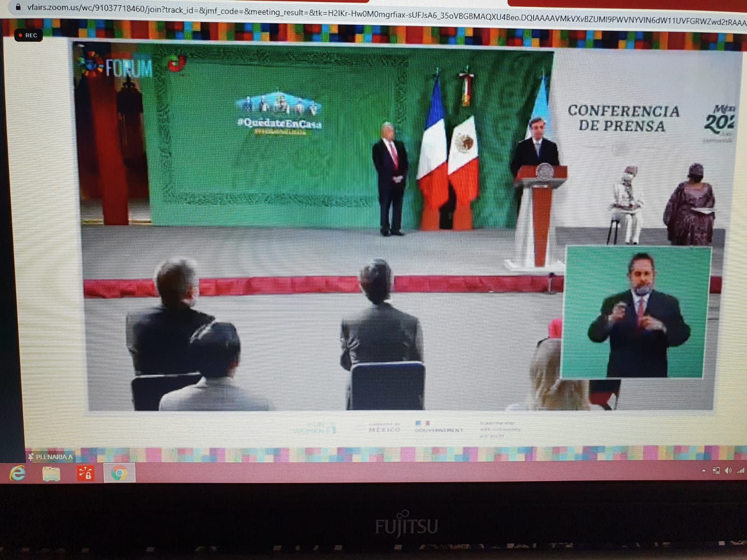Click the Gouvernement logo with French flag
747x560 pixels.
[x=438, y=427]
